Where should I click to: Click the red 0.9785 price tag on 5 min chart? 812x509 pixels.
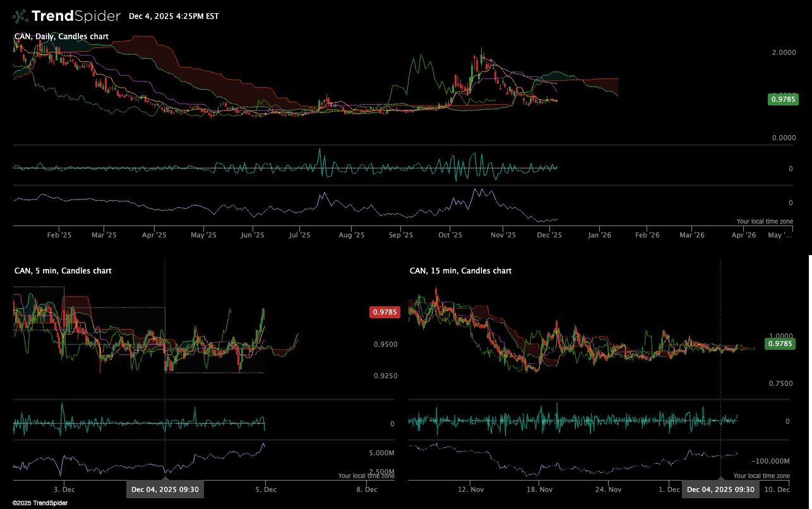385,312
